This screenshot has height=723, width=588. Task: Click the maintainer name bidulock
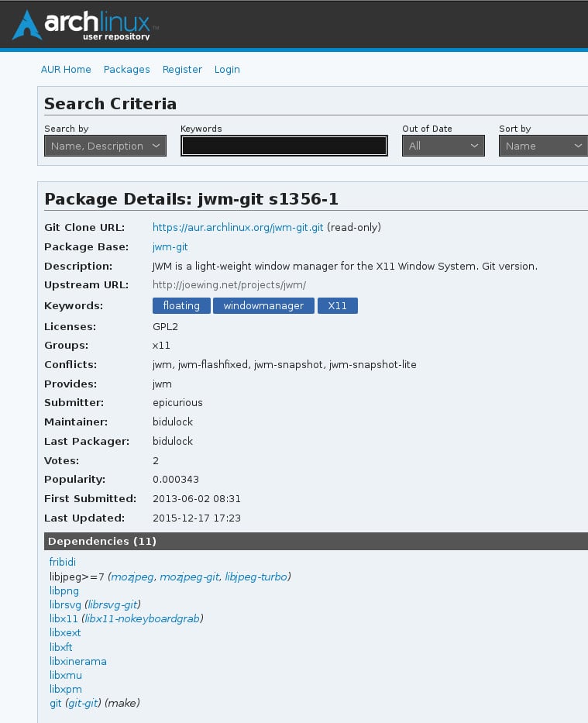pos(173,422)
